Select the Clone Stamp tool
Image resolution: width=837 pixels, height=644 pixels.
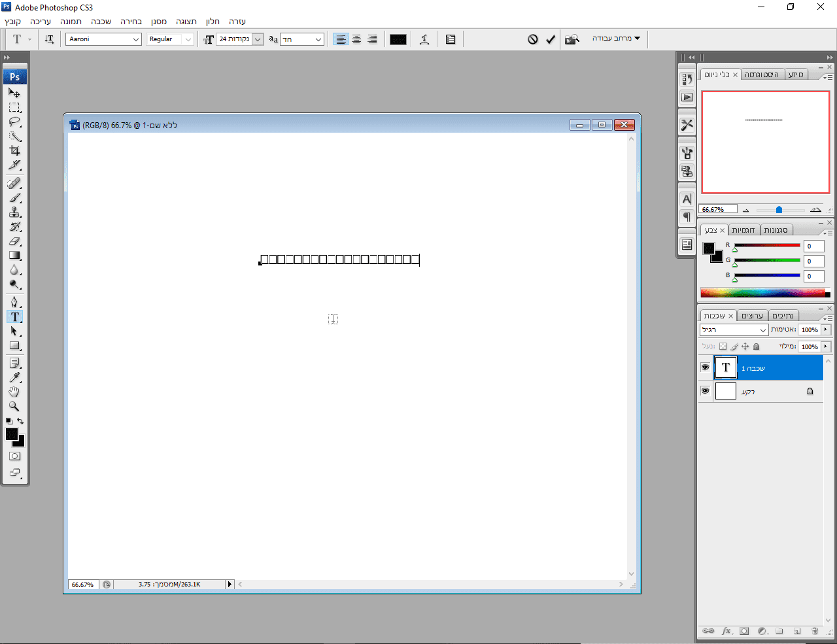[x=14, y=212]
